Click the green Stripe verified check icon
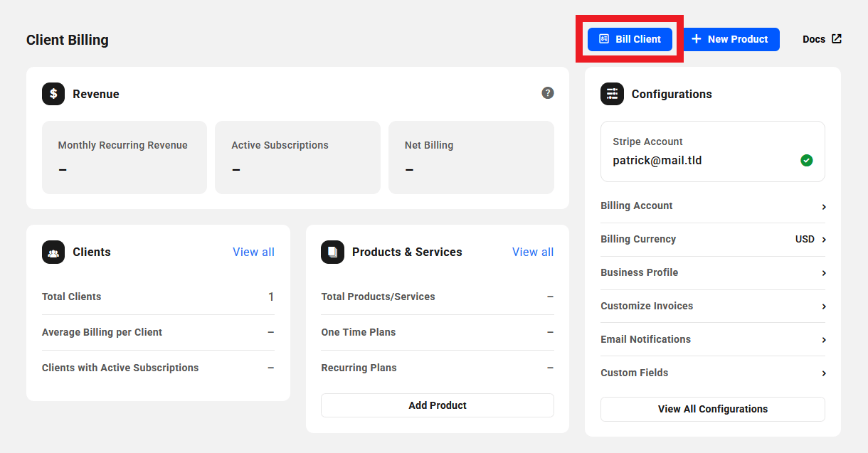 coord(807,161)
